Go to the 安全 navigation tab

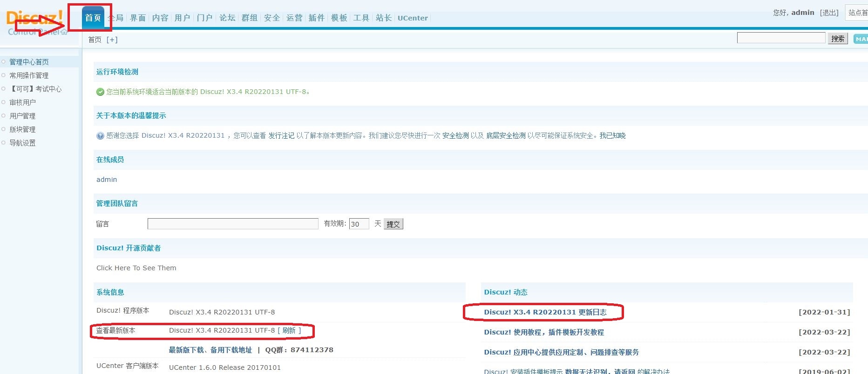272,18
